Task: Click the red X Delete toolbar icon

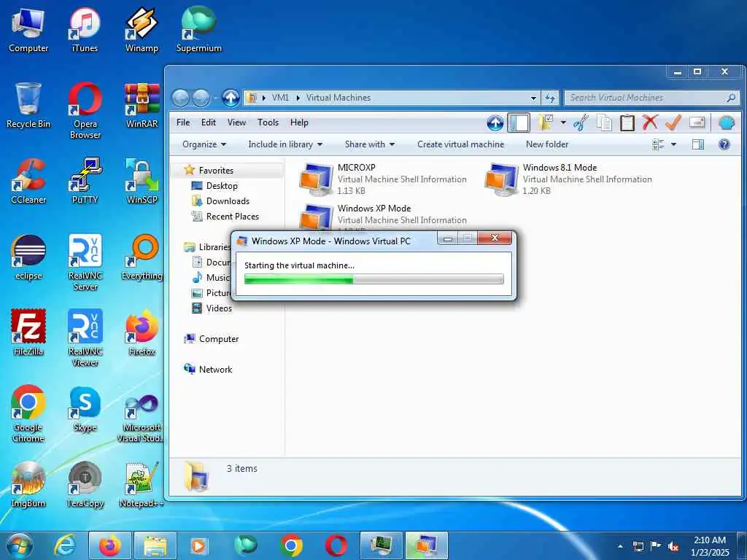Action: (x=650, y=122)
